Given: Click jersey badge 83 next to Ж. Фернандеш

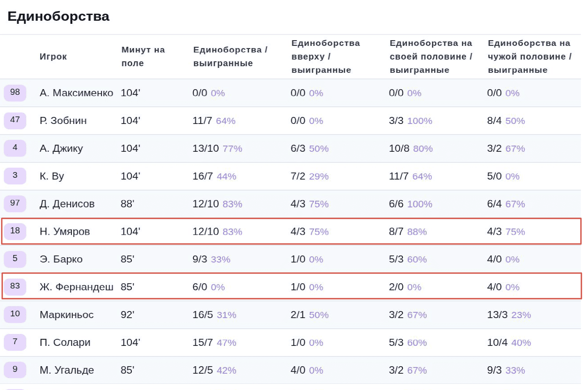Looking at the screenshot, I should 15,287.
